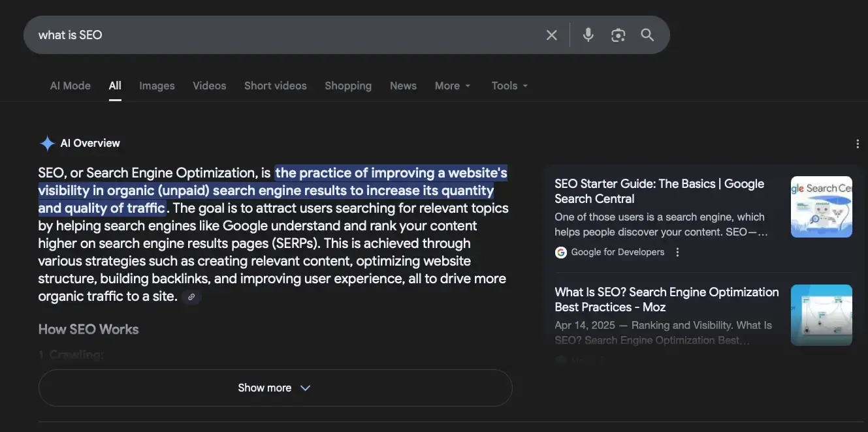Click the 'AI Overview' heading label
The width and height of the screenshot is (868, 432).
90,143
